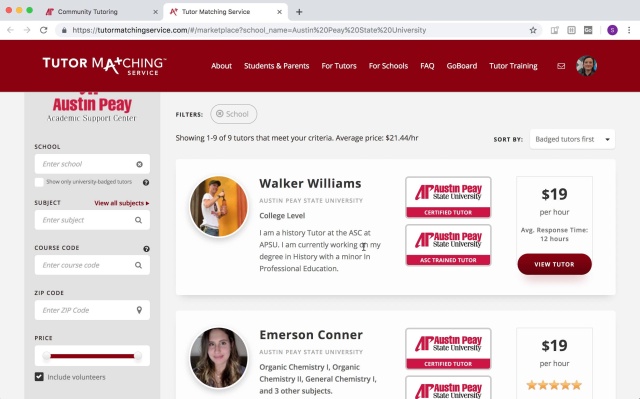Click the browser address bar URL
This screenshot has height=399, width=640.
click(249, 30)
